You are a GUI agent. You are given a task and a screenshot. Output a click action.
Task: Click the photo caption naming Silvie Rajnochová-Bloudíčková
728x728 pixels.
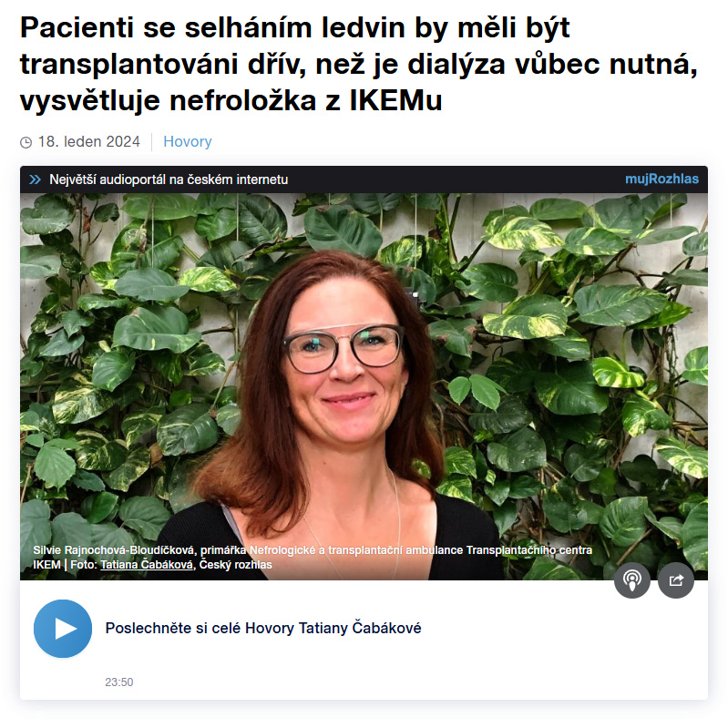(313, 557)
